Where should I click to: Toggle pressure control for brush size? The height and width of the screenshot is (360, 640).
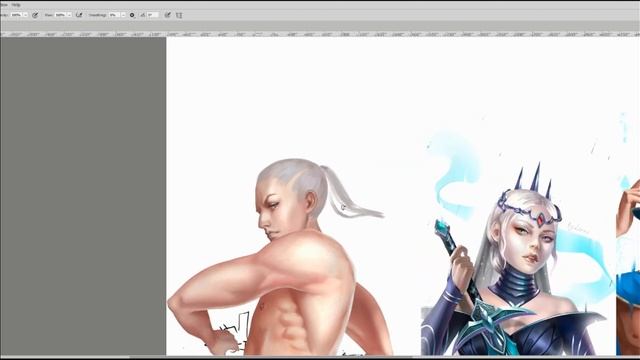pyautogui.click(x=167, y=15)
